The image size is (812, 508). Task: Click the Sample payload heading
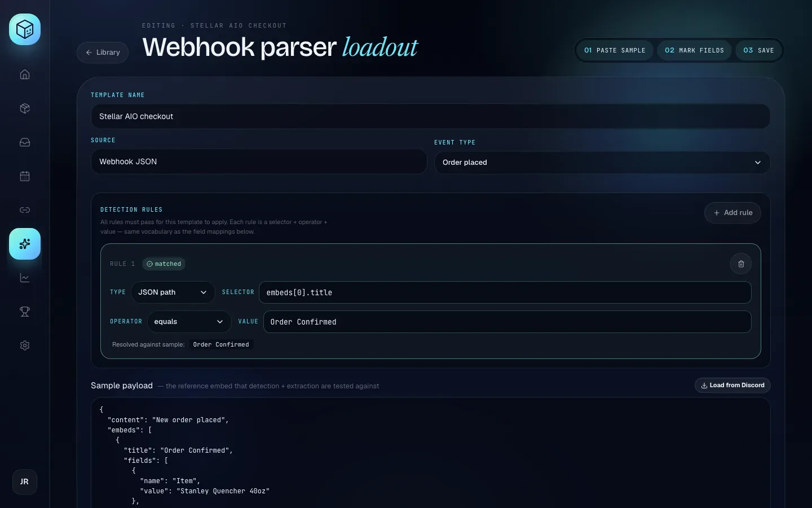click(122, 386)
